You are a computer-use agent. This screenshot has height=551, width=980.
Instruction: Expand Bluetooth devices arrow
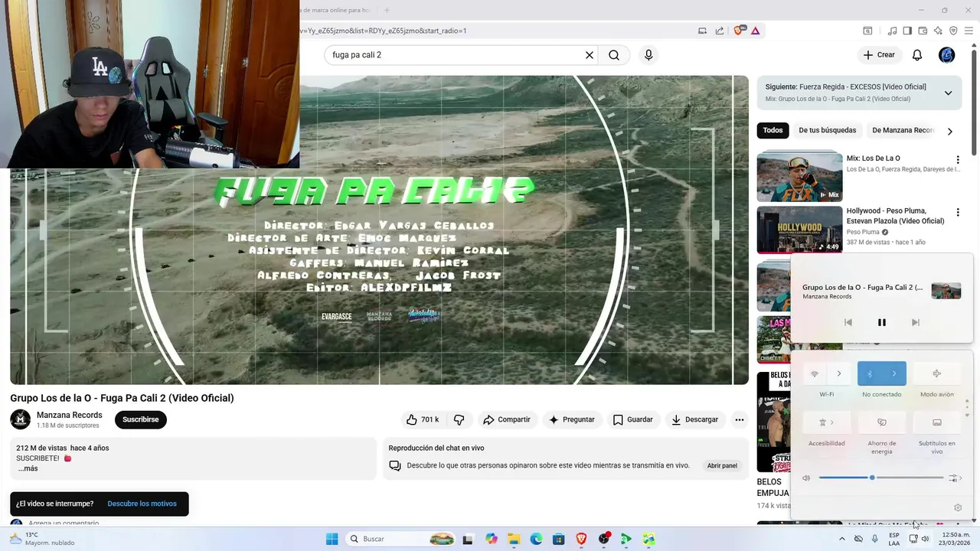coord(894,373)
